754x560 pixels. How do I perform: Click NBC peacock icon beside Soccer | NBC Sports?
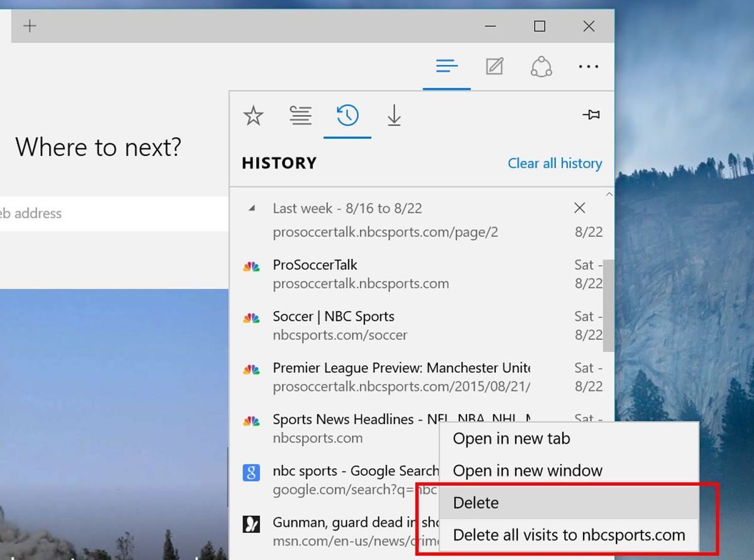(x=251, y=318)
